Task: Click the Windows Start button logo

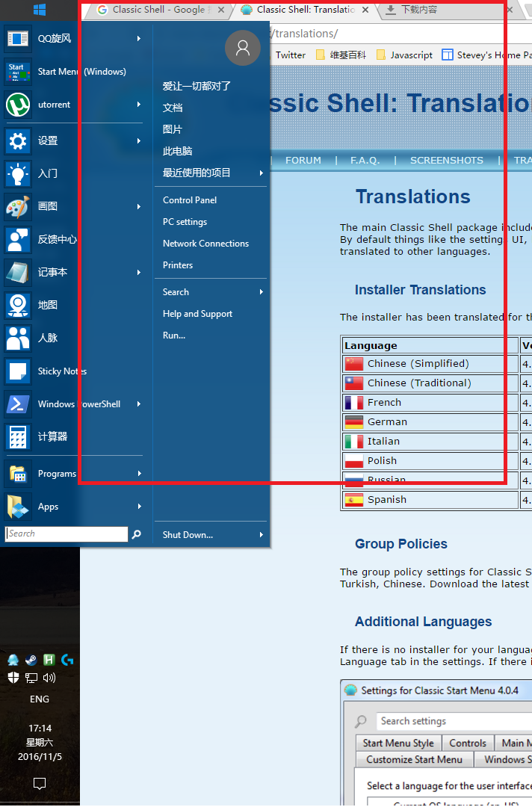Action: [x=40, y=9]
